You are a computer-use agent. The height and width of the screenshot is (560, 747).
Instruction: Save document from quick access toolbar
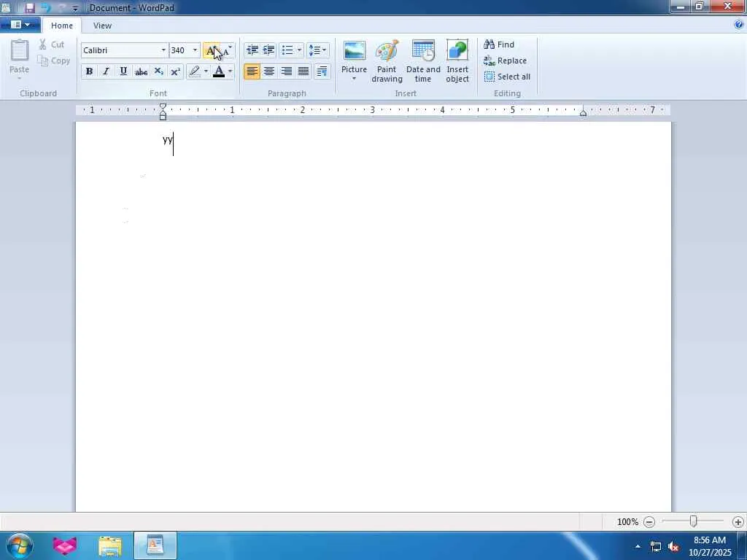pyautogui.click(x=29, y=7)
